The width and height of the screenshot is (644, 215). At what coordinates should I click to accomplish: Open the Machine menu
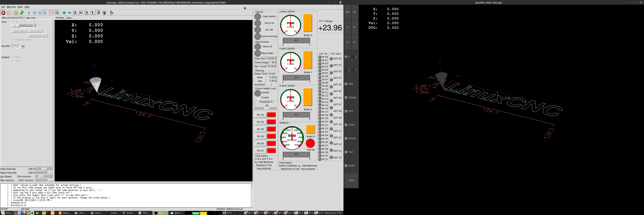coord(11,7)
